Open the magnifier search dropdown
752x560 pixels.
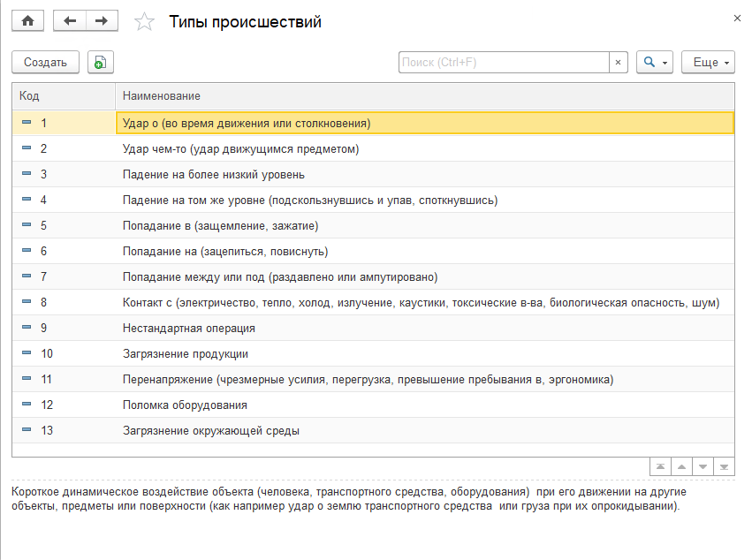click(655, 63)
